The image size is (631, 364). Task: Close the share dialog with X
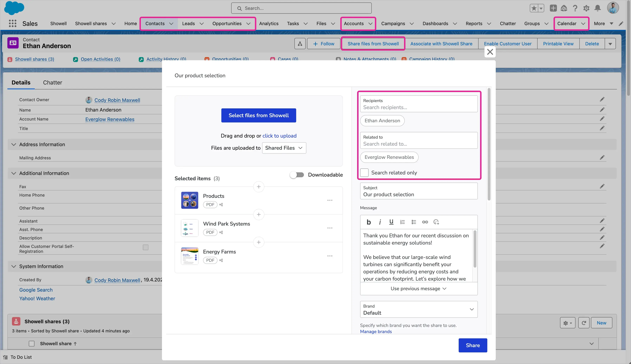point(490,52)
